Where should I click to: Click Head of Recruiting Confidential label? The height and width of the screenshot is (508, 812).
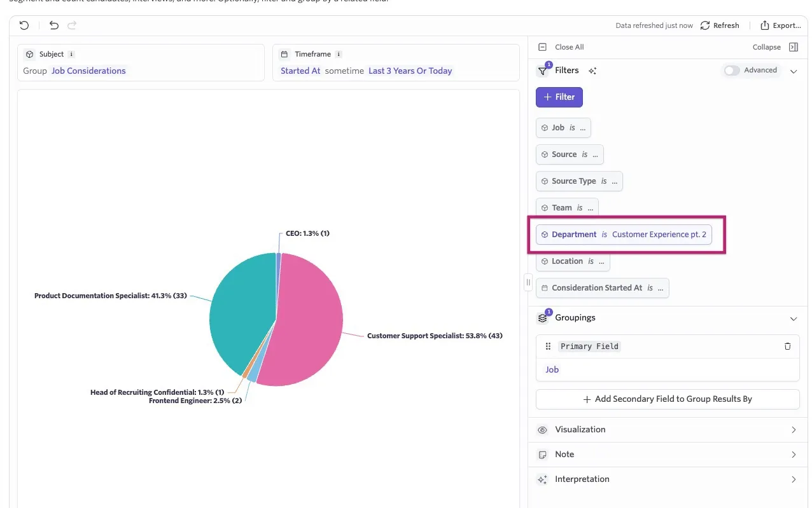(157, 392)
